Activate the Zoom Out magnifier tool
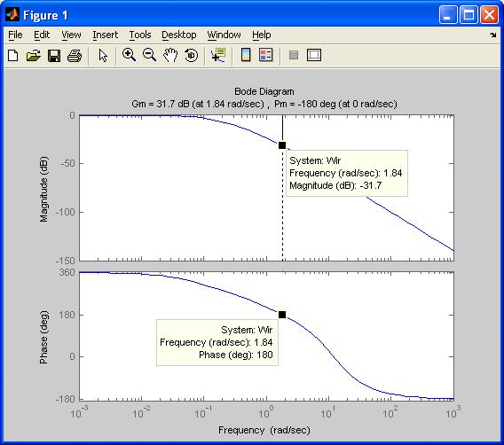504x445 pixels. (x=149, y=55)
